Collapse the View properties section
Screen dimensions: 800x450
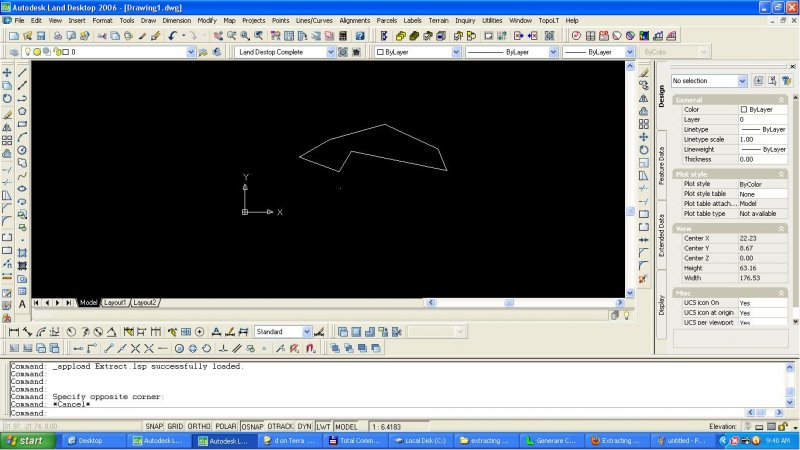click(x=781, y=229)
